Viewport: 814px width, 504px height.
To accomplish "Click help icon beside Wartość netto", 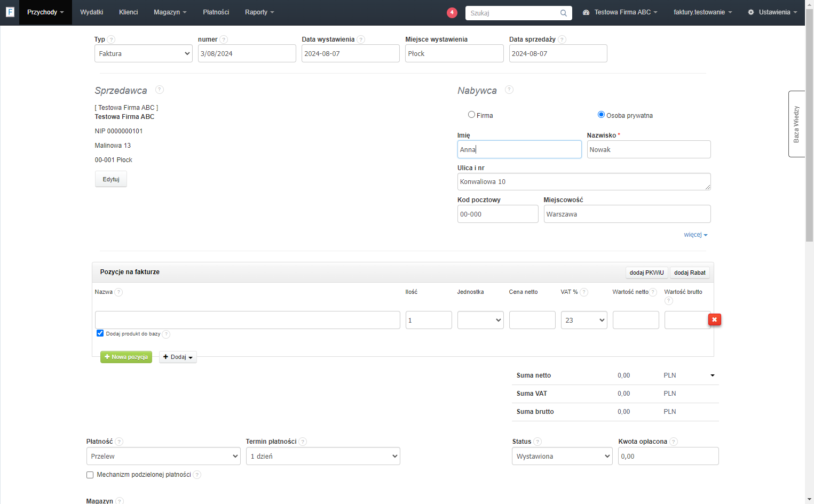I will (x=653, y=292).
